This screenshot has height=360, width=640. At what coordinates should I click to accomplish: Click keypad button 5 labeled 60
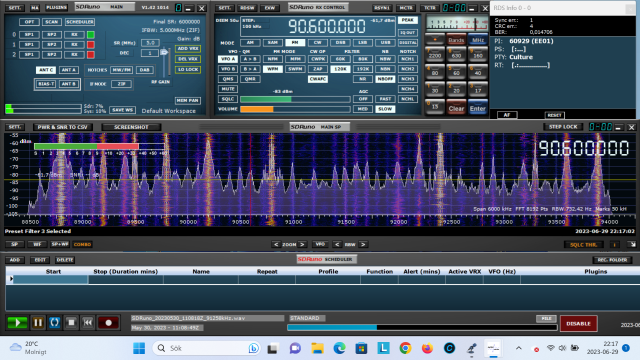tap(456, 72)
